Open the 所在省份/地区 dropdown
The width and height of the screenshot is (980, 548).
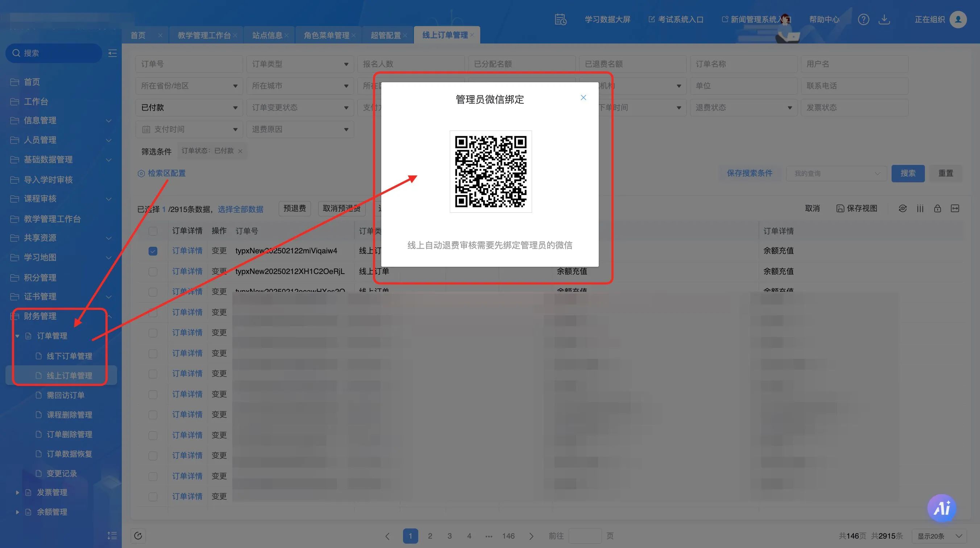pos(189,86)
